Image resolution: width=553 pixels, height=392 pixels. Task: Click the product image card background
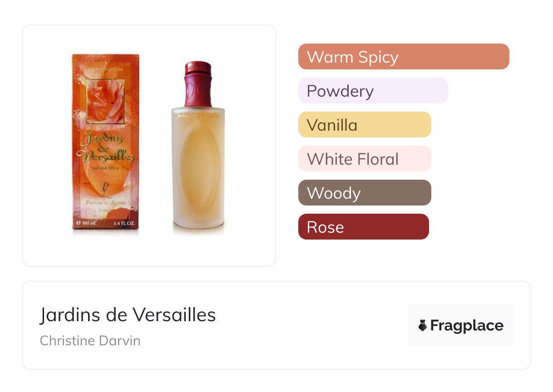pyautogui.click(x=149, y=146)
